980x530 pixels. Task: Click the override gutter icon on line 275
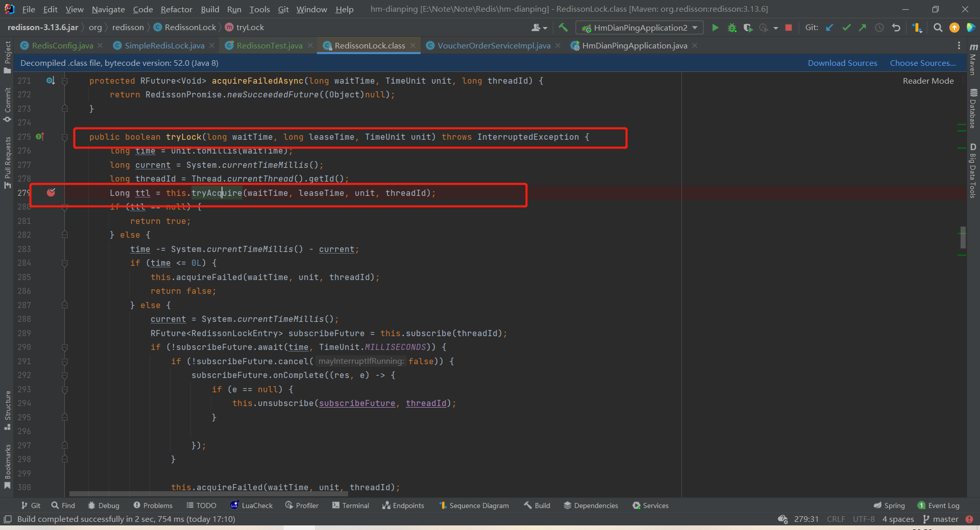pos(40,137)
